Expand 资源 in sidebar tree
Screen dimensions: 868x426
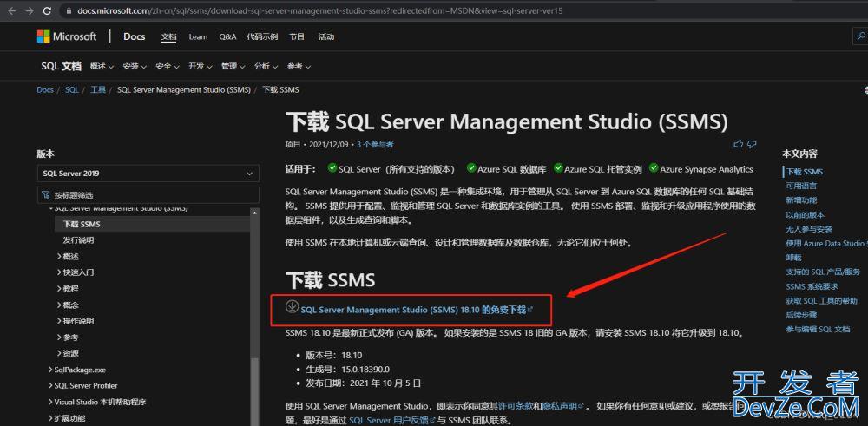click(x=68, y=353)
